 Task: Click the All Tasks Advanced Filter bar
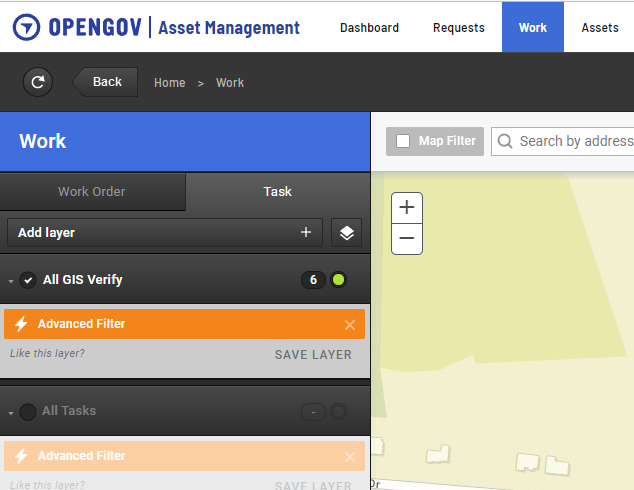click(184, 456)
